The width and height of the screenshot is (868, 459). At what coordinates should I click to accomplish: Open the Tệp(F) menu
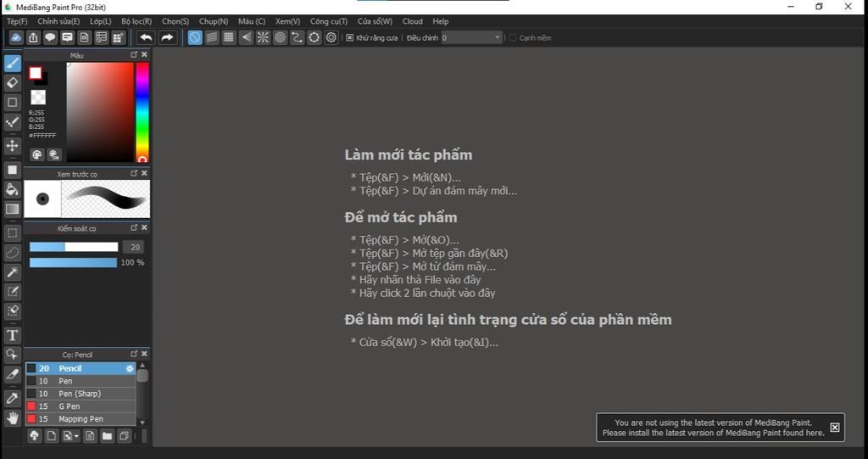click(x=17, y=21)
